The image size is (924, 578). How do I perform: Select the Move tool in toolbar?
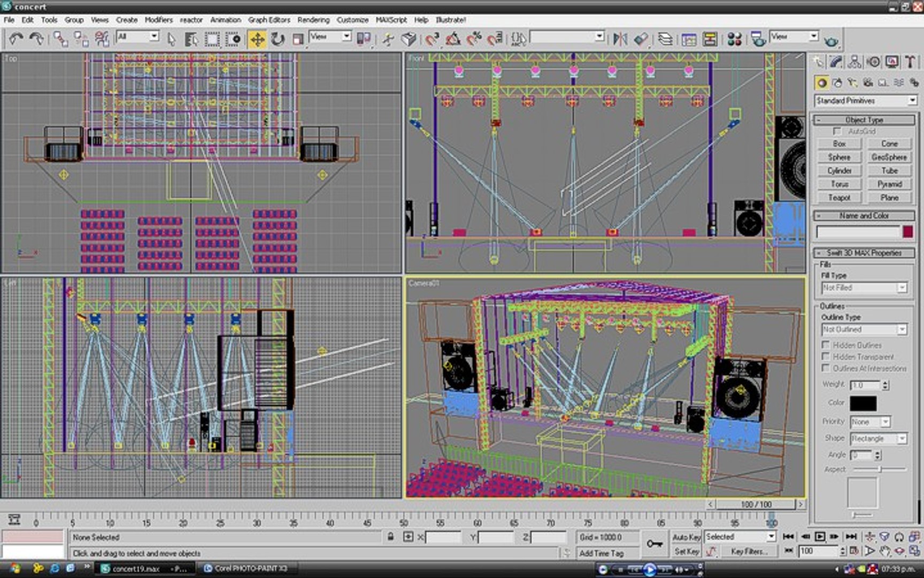coord(257,39)
